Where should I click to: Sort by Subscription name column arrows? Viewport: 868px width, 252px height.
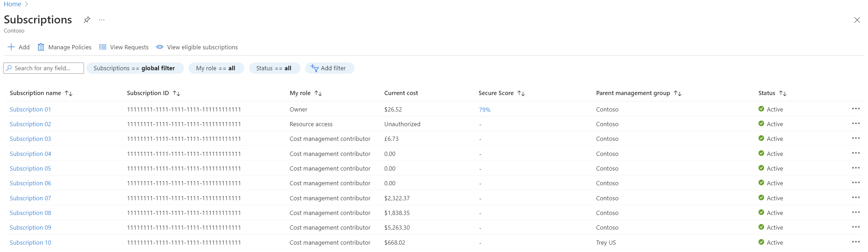click(69, 93)
